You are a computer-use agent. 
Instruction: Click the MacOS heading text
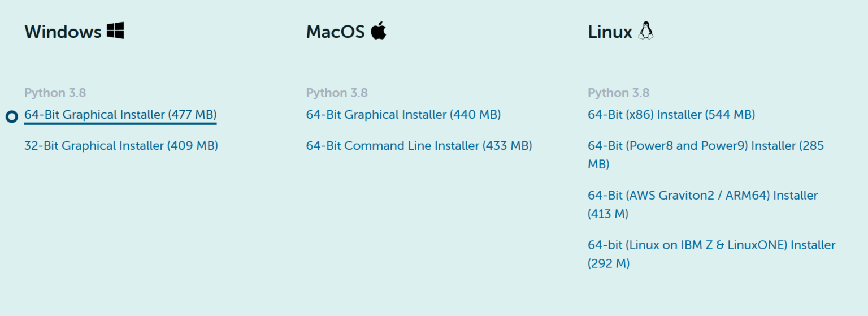tap(335, 32)
